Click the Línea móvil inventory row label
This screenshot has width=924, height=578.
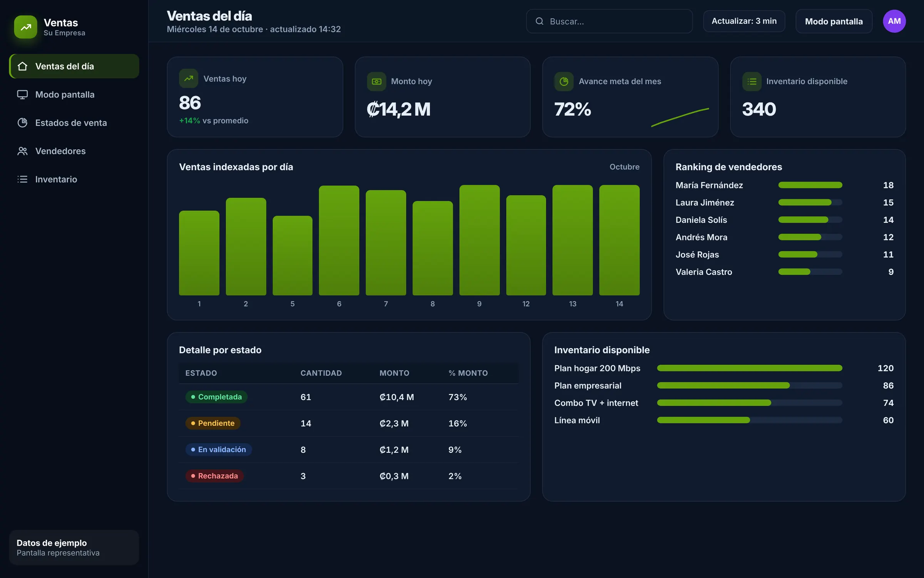click(577, 420)
